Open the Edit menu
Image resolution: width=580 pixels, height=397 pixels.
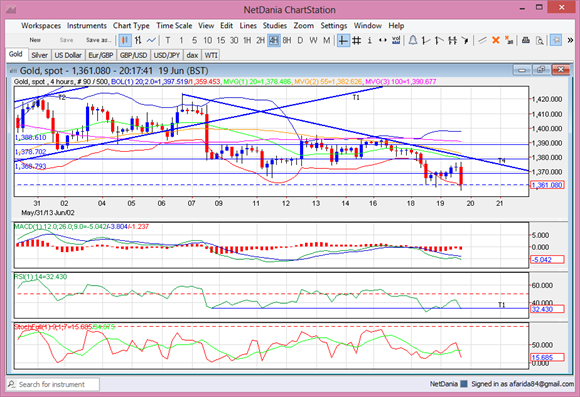[x=226, y=26]
